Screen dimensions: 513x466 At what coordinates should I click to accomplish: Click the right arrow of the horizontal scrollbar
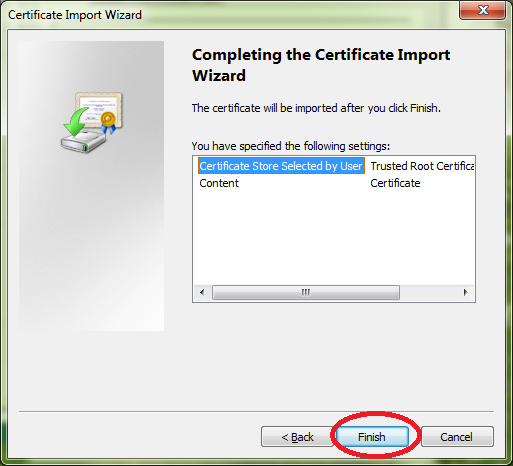pyautogui.click(x=465, y=293)
